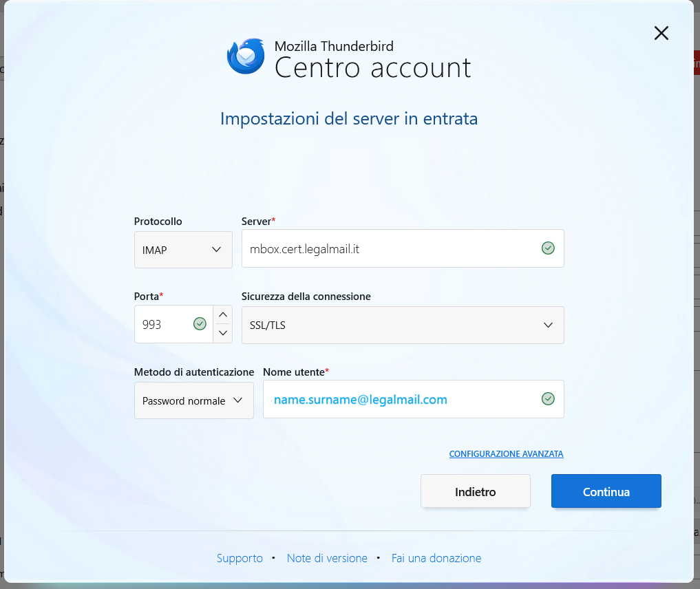Image resolution: width=700 pixels, height=589 pixels.
Task: Open the Note di versione link
Action: (x=327, y=558)
